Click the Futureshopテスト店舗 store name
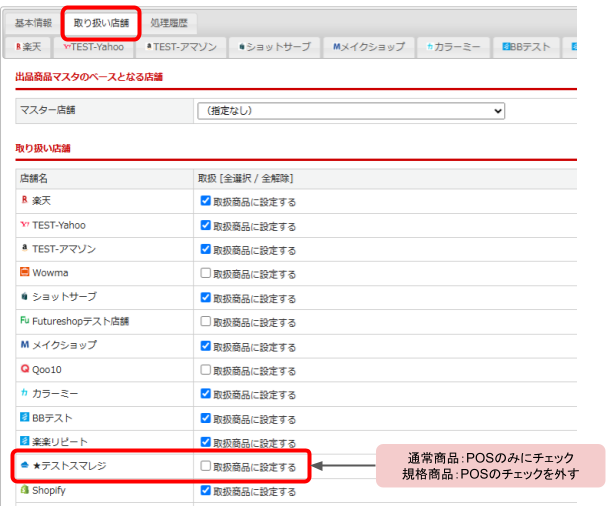The image size is (613, 510). 81,322
